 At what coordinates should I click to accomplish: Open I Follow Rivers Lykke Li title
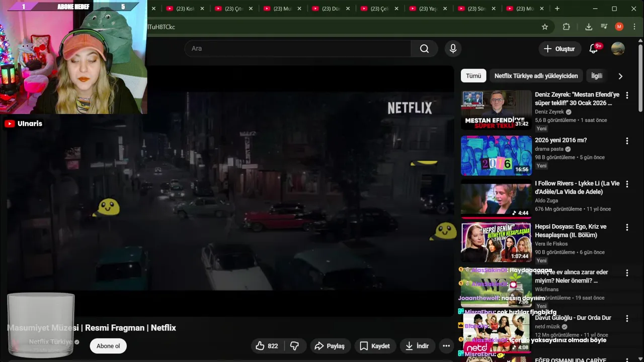click(577, 188)
